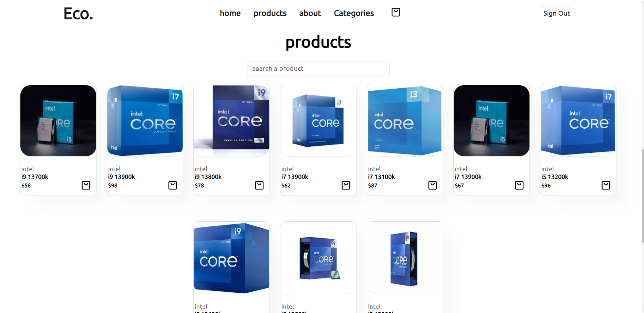Add i9 13800k at $78 to cart
The height and width of the screenshot is (313, 644).
point(259,185)
